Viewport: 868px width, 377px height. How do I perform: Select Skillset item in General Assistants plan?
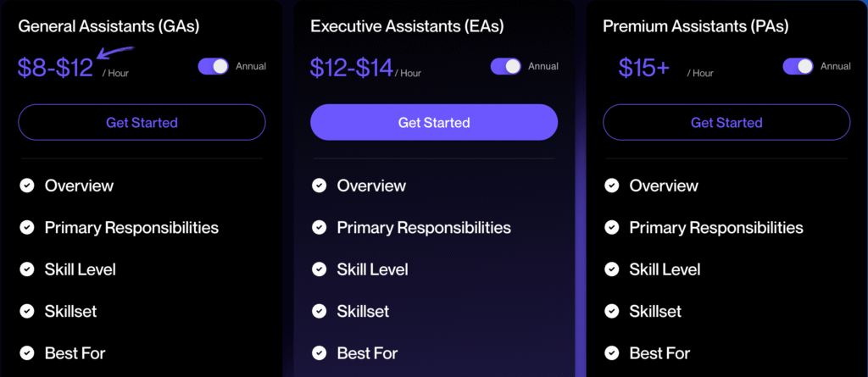(x=70, y=311)
